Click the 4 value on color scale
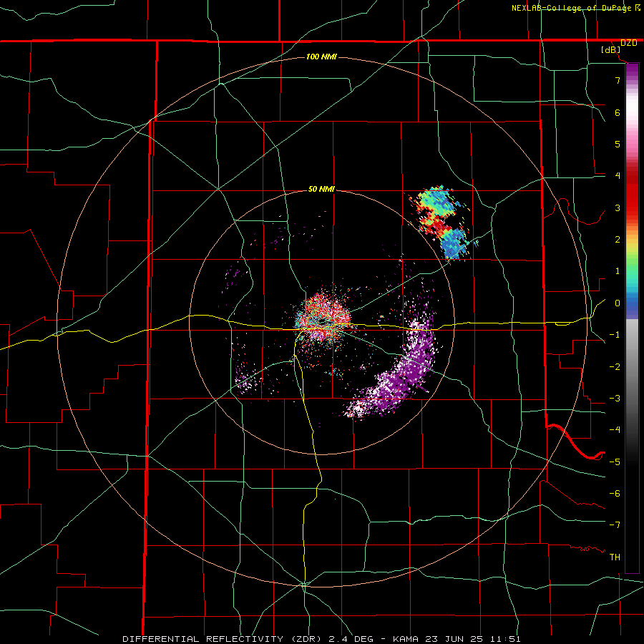This screenshot has height=644, width=644. click(x=618, y=176)
